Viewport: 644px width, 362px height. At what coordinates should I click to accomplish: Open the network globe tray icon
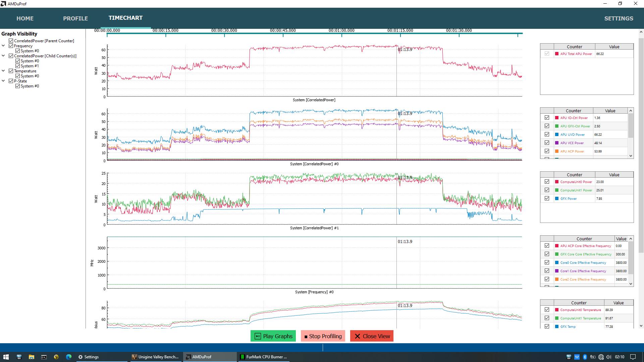pyautogui.click(x=601, y=357)
